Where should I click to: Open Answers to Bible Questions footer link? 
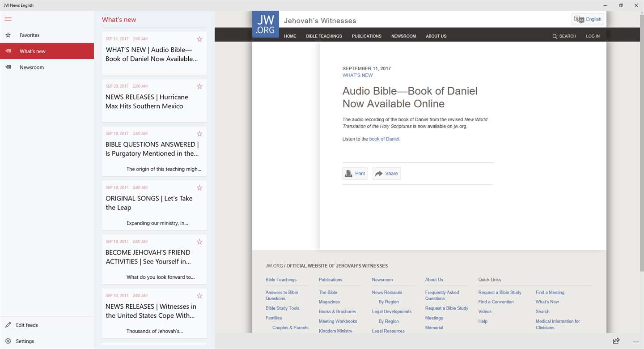[282, 295]
